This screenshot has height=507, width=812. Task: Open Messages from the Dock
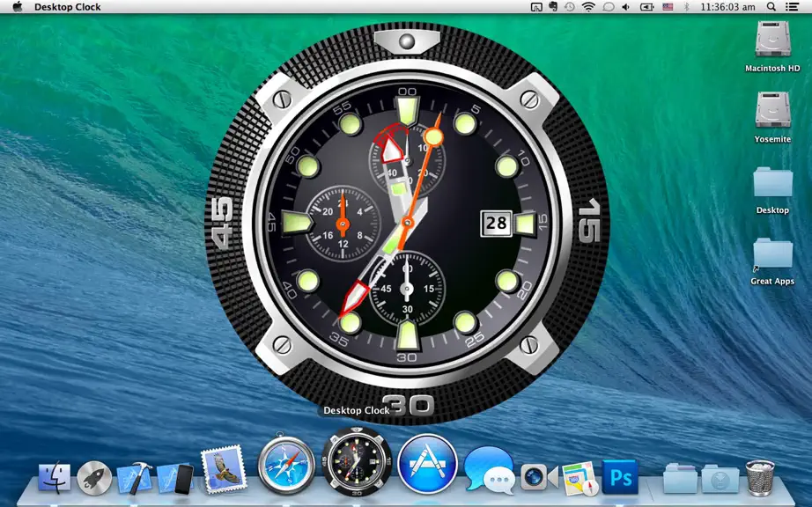click(490, 469)
